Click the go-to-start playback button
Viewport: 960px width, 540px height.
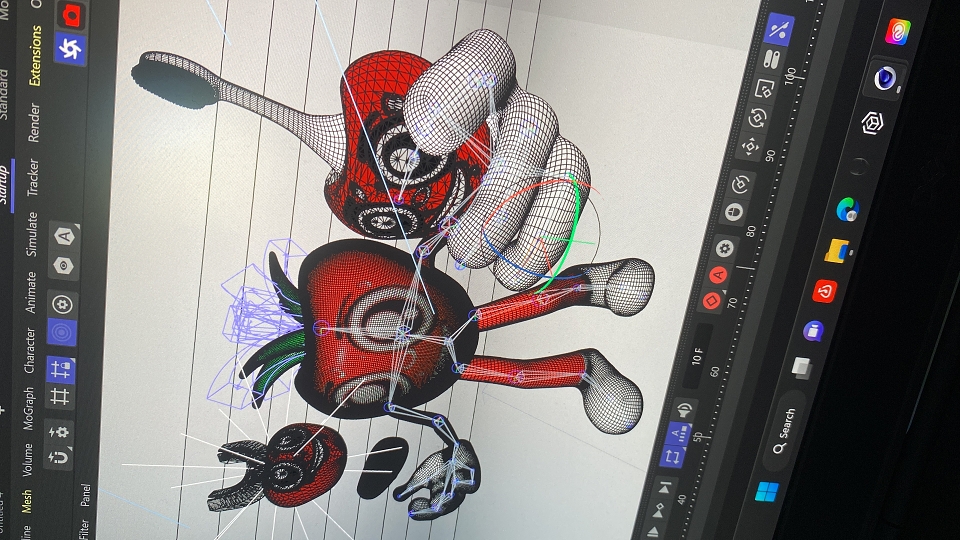point(664,488)
